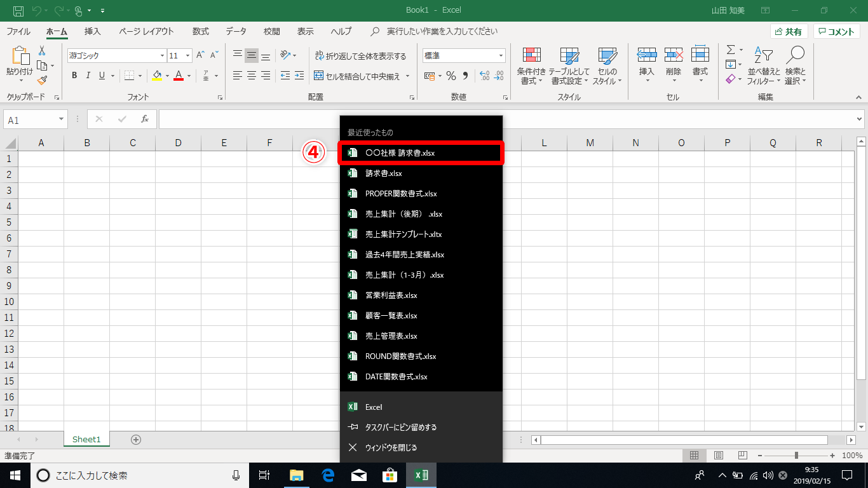Expand the formula bar
This screenshot has height=488, width=868.
(860, 119)
